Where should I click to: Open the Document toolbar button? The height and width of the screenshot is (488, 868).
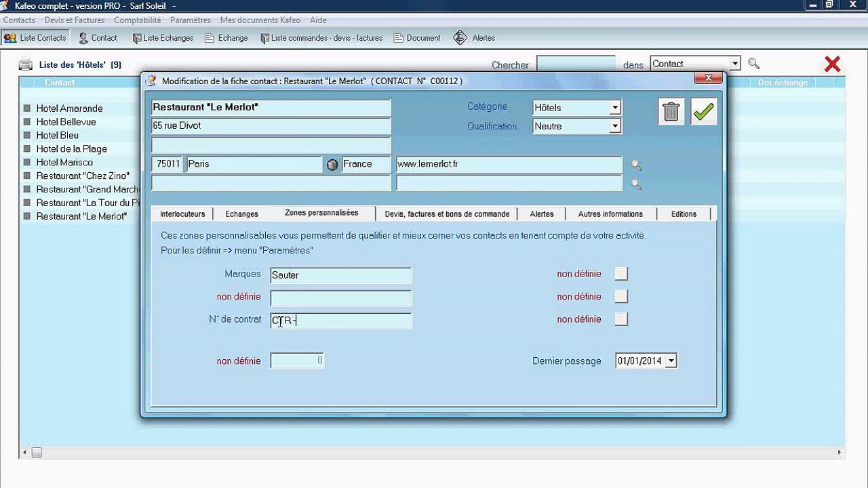click(417, 38)
